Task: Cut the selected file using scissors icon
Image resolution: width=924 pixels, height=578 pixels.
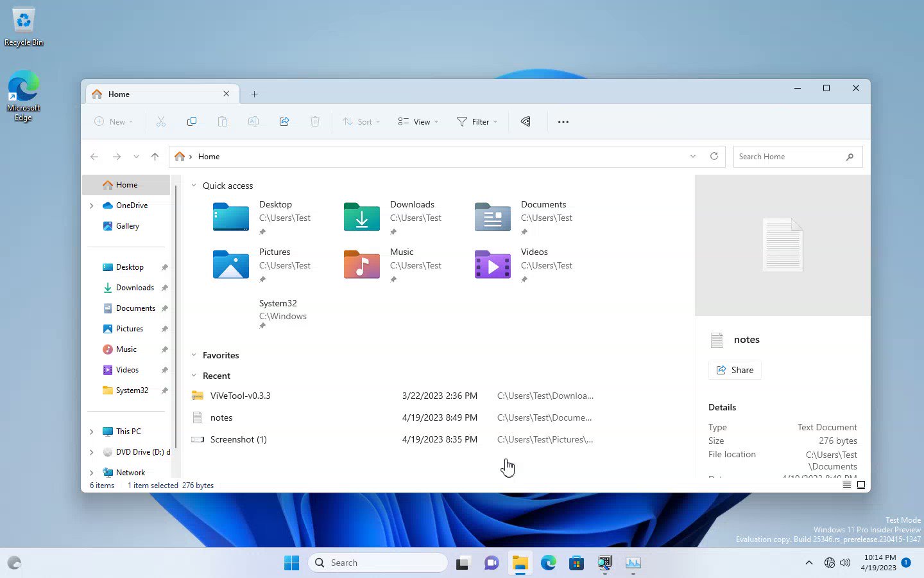Action: [x=161, y=121]
